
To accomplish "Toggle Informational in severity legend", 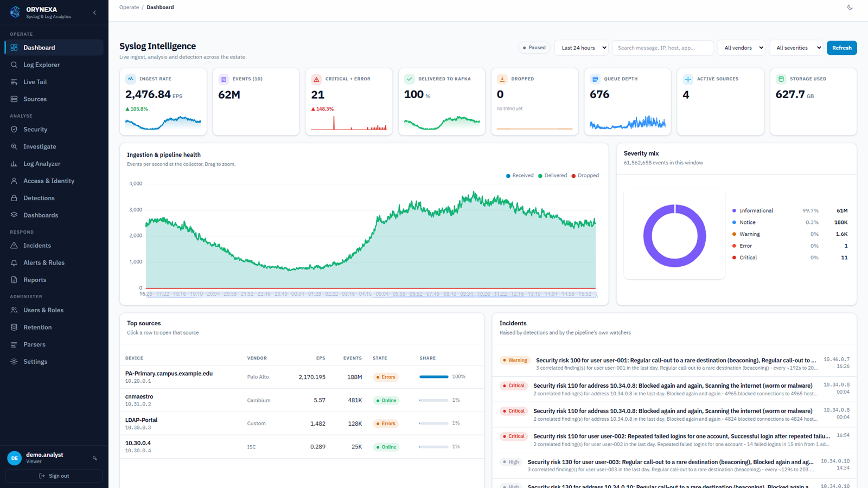I will [790, 210].
